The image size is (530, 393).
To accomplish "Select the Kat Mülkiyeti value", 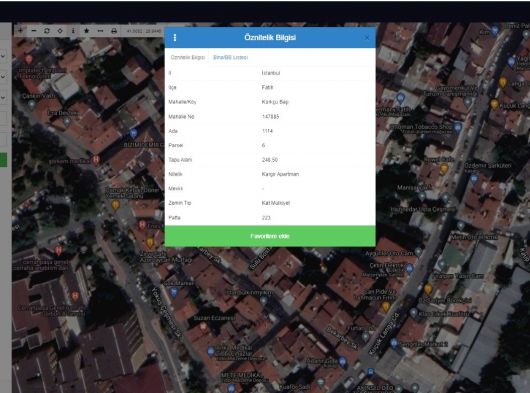I will click(x=276, y=203).
